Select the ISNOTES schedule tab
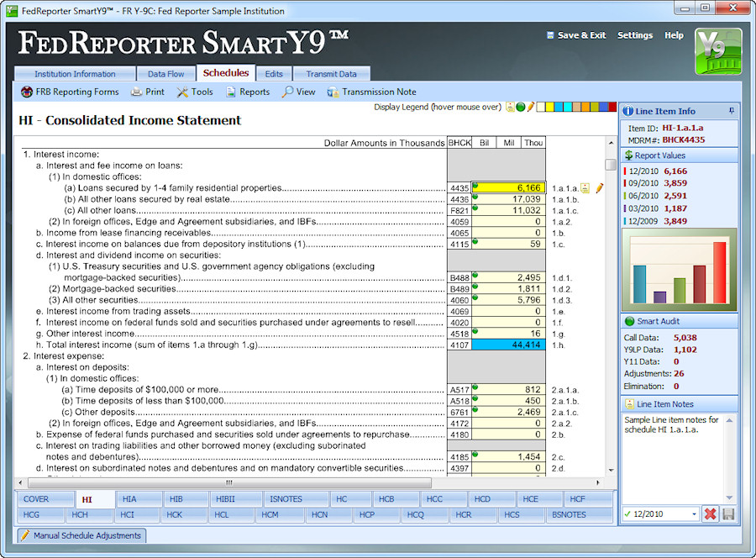 tap(295, 499)
